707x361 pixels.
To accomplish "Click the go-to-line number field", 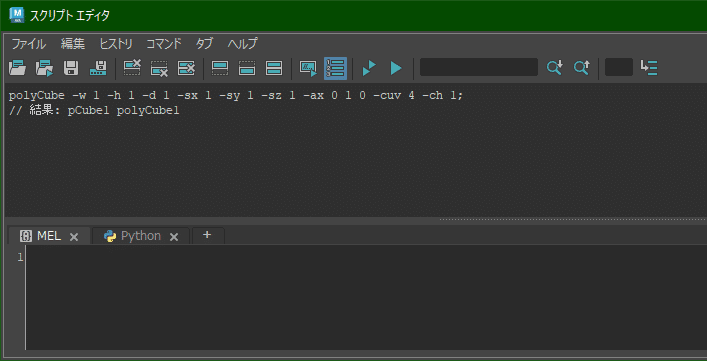I will [619, 67].
